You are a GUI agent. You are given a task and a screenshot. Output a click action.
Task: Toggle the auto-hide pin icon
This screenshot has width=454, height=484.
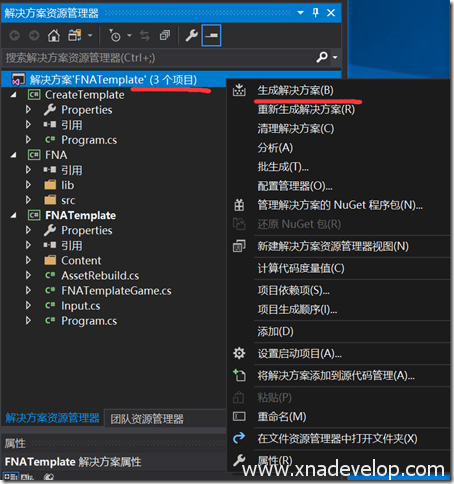pyautogui.click(x=315, y=13)
